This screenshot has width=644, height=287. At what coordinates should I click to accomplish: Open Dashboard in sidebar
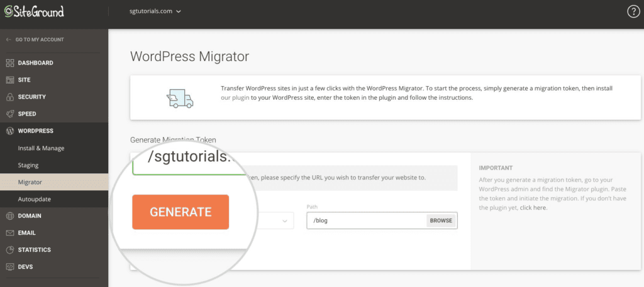(x=35, y=63)
